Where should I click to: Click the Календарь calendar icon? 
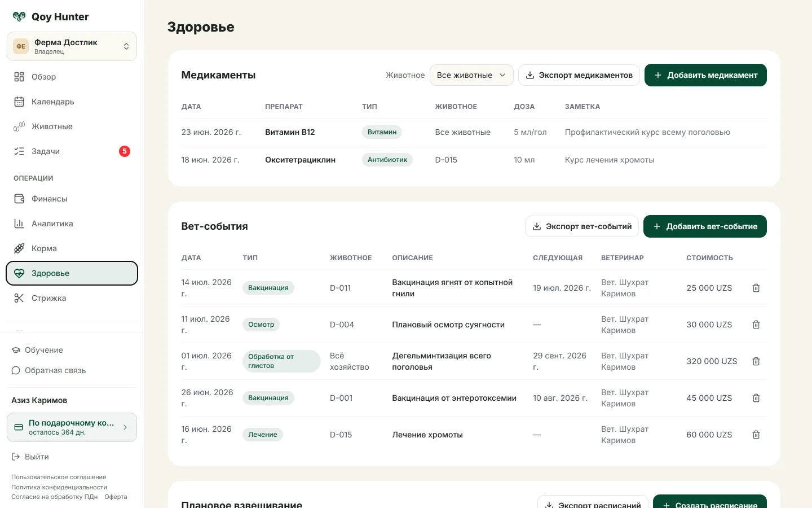pos(19,102)
